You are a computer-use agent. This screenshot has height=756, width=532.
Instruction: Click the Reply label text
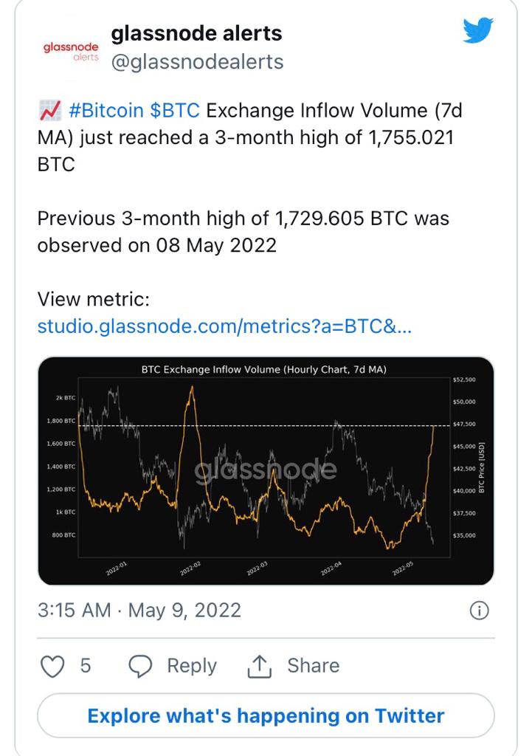point(192,666)
